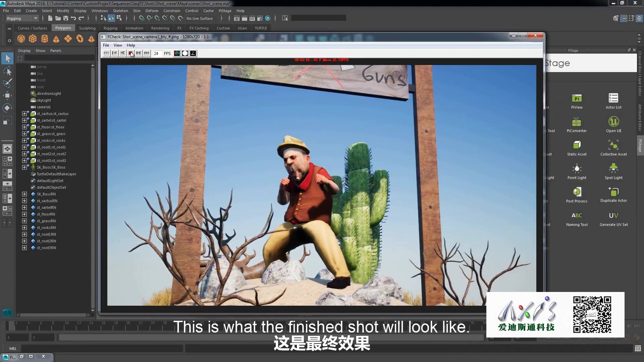Expand the SK_Boss:SK_Boss node
The height and width of the screenshot is (362, 644).
coord(24,167)
